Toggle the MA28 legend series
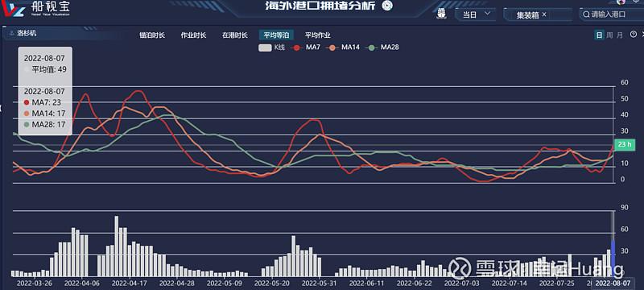This screenshot has height=290, width=644. click(382, 48)
